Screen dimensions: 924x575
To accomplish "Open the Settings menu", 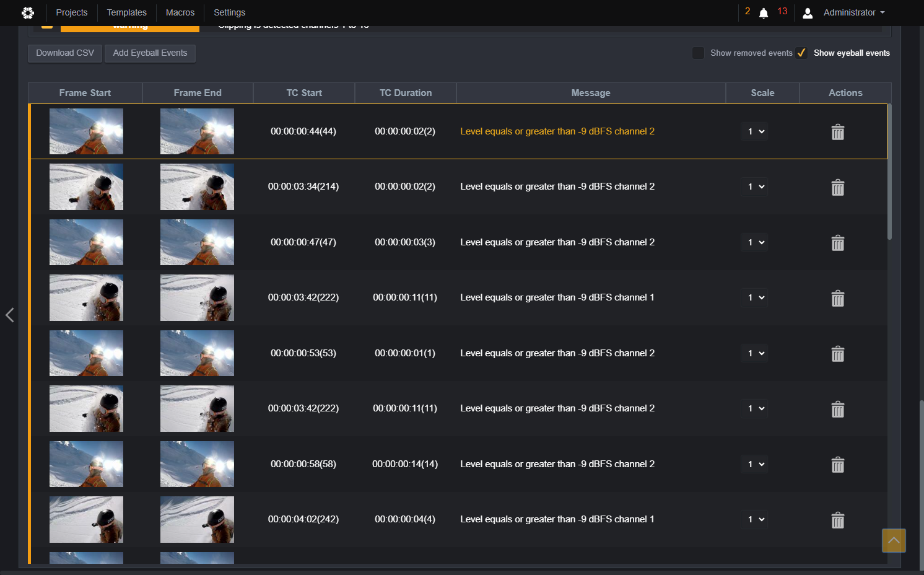I will 229,12.
